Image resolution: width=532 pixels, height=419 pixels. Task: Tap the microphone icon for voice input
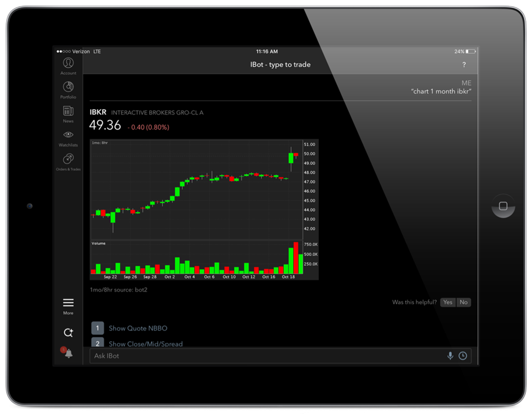[x=450, y=356]
